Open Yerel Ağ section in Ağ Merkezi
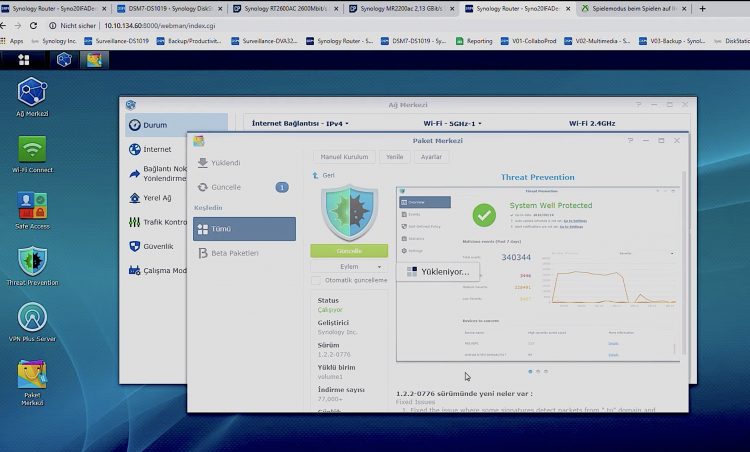The width and height of the screenshot is (750, 452). point(157,198)
